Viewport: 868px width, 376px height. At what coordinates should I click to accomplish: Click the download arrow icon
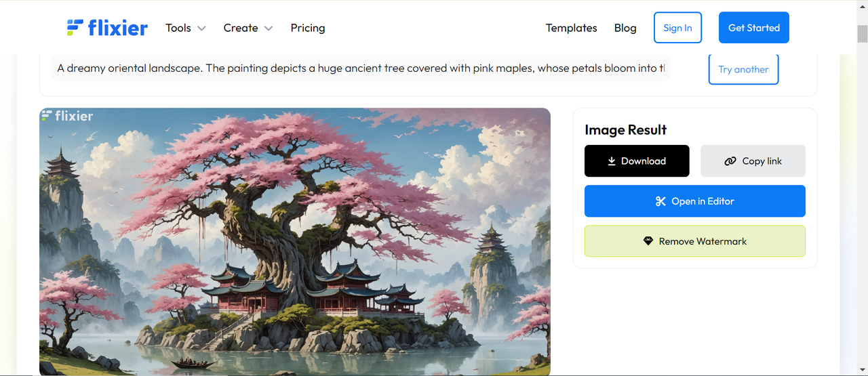point(611,161)
